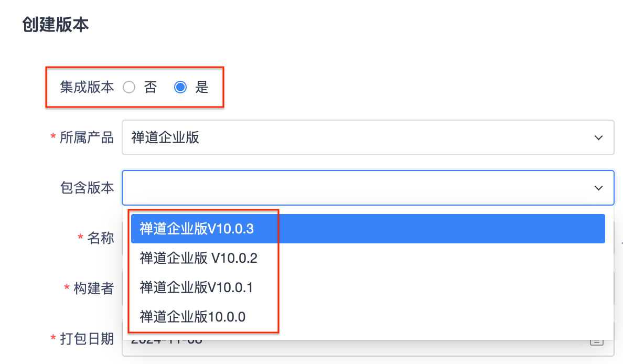This screenshot has width=623, height=364.
Task: Click the chevron arrow in 所属产品 field
Action: 598,138
